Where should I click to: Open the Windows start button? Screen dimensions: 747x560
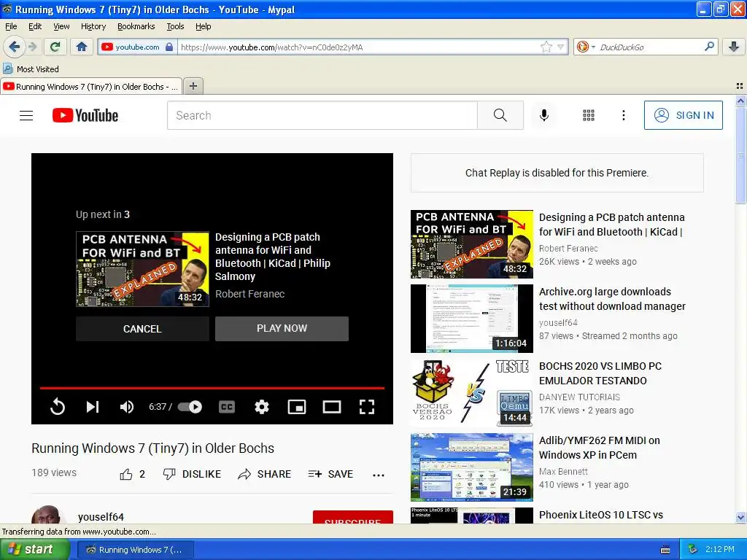[x=34, y=549]
